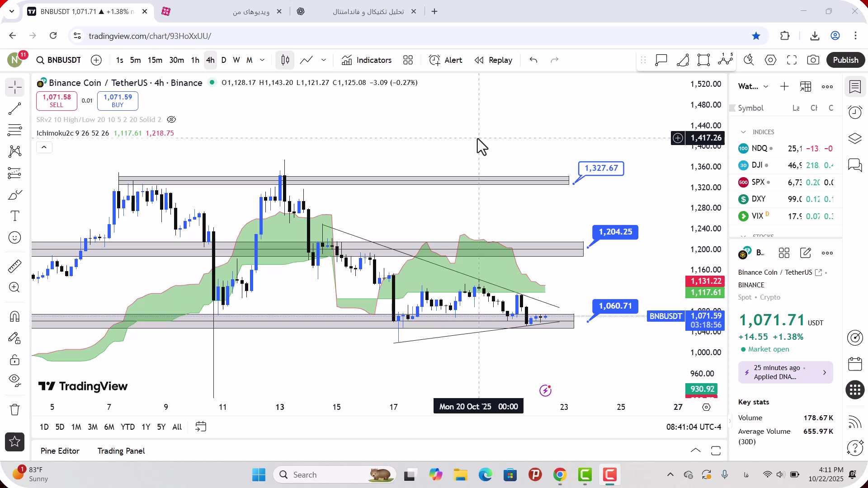Screen dimensions: 868x488
Task: Remove objects with the trash icon
Action: [x=14, y=409]
